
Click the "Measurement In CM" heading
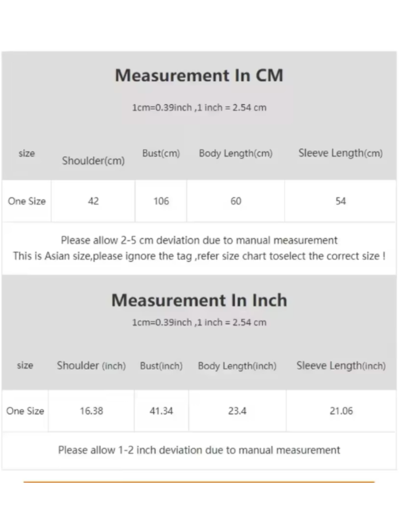199,75
